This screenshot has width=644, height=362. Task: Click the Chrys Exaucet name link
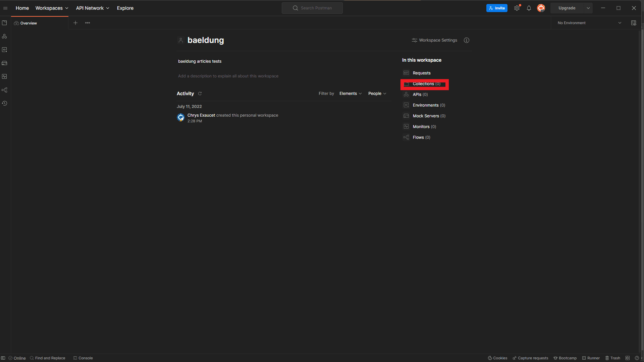(201, 115)
